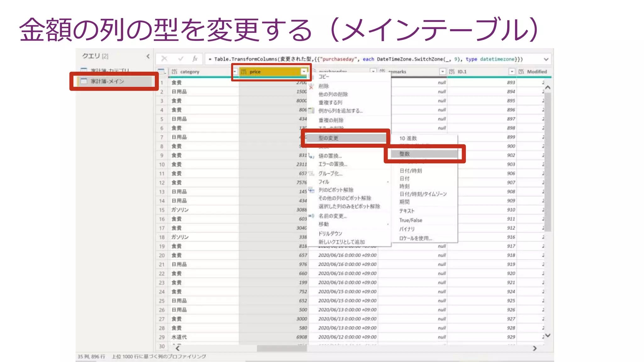The width and height of the screenshot is (644, 362).
Task: Click the price column data type icon
Action: pyautogui.click(x=244, y=72)
